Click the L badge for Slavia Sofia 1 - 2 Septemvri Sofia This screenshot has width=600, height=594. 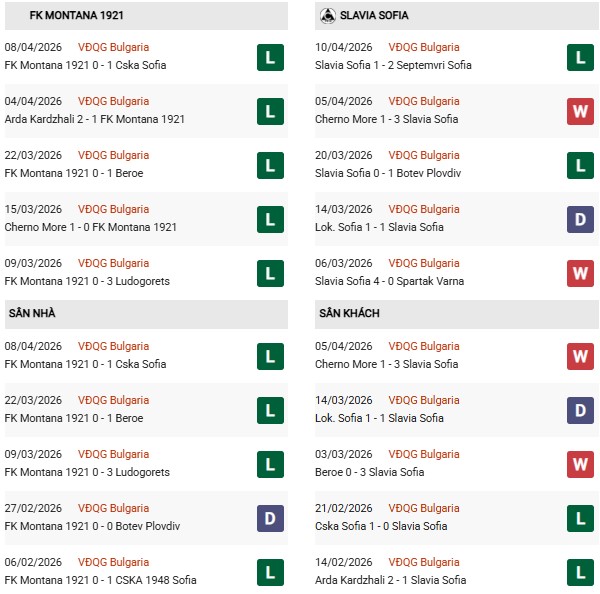580,57
